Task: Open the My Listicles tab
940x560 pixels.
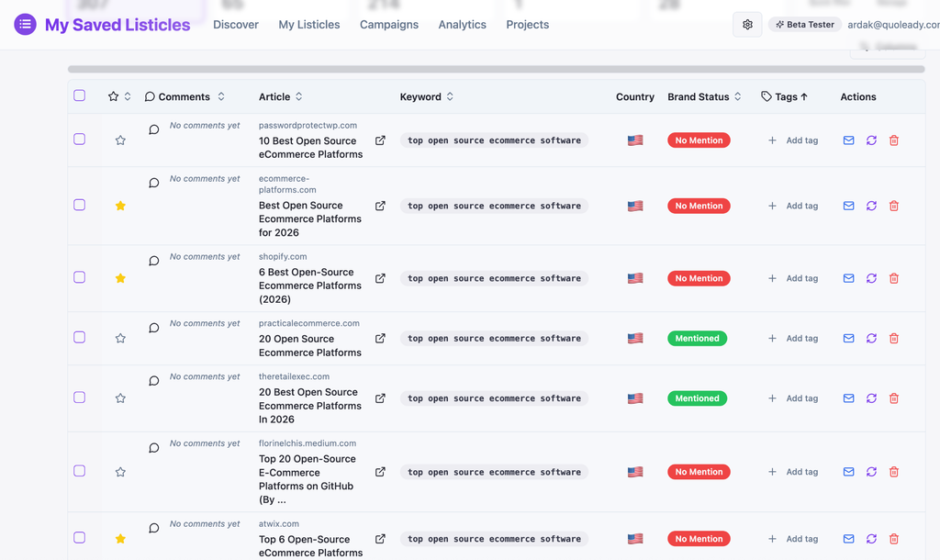Action: (308, 25)
